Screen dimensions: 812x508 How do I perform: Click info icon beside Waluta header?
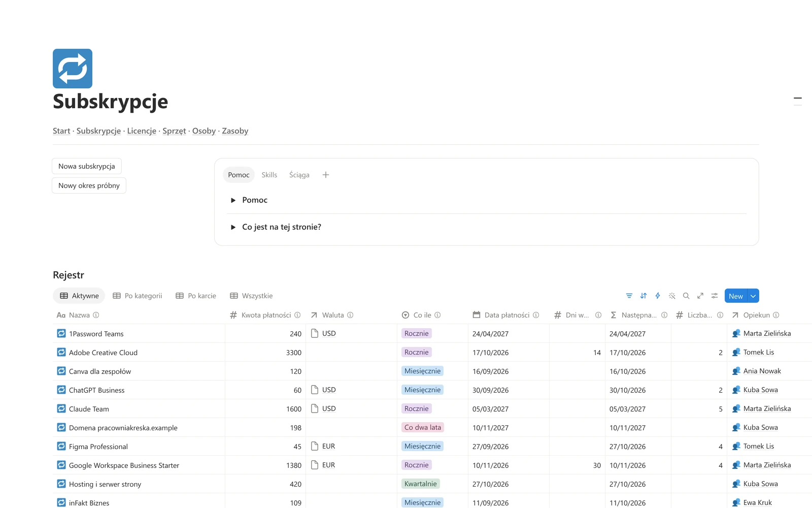coord(350,315)
